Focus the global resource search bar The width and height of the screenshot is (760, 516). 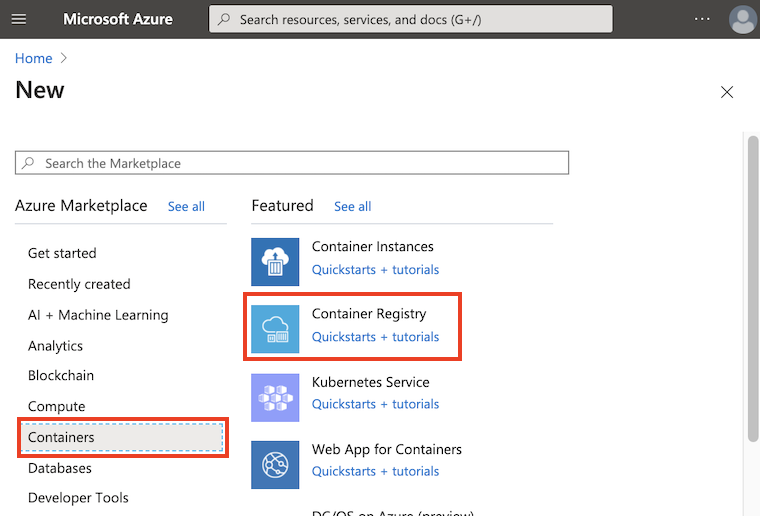410,19
